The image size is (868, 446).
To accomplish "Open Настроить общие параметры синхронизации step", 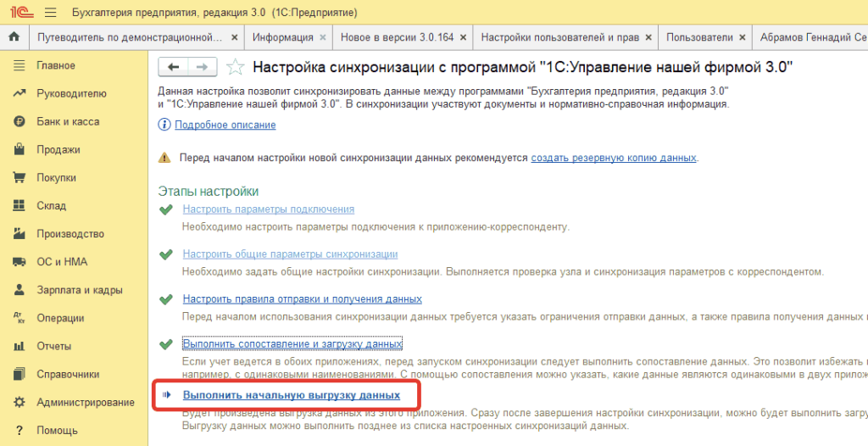I will pos(290,254).
